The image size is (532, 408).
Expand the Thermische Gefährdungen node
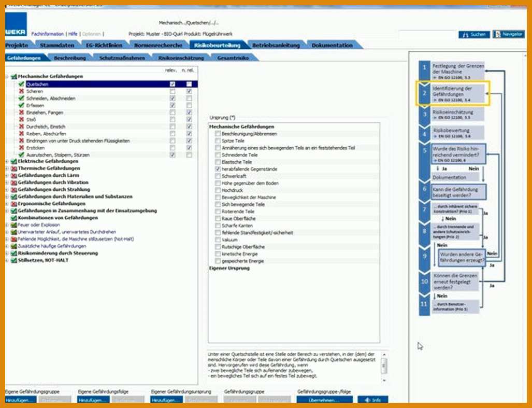pyautogui.click(x=7, y=168)
